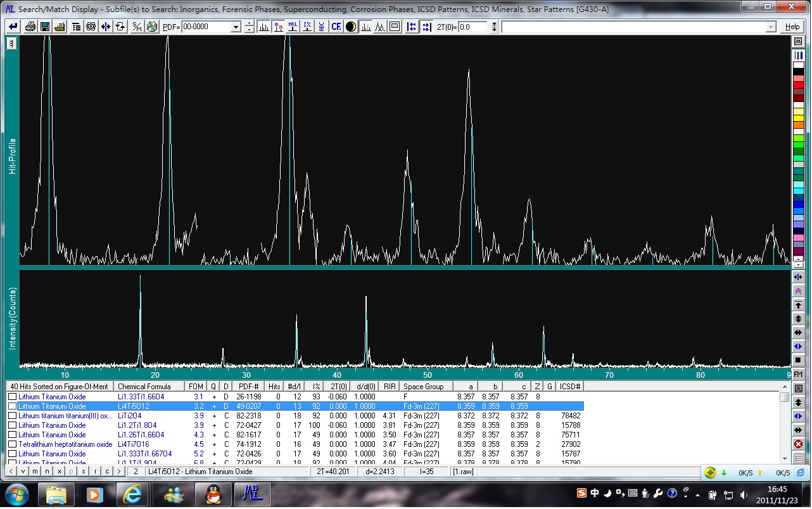Click the red circle X icon on right sidebar
Screen dimensions: 812x509
(798, 444)
